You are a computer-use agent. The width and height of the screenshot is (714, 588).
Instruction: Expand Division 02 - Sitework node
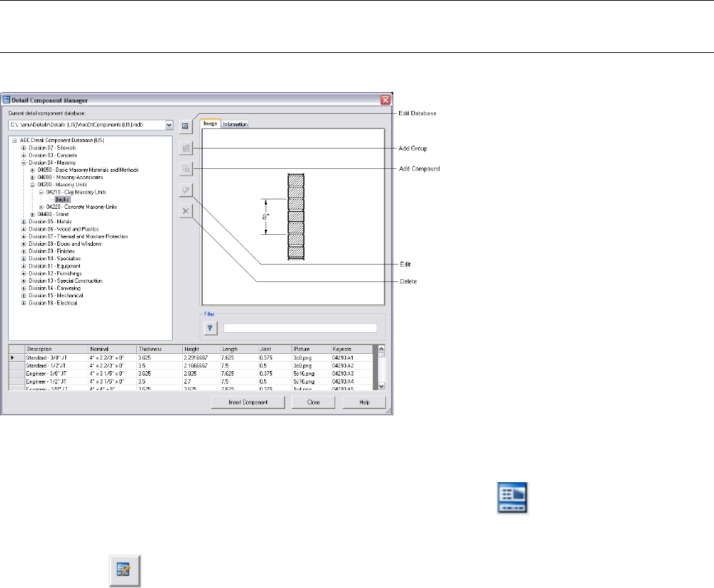(x=24, y=148)
